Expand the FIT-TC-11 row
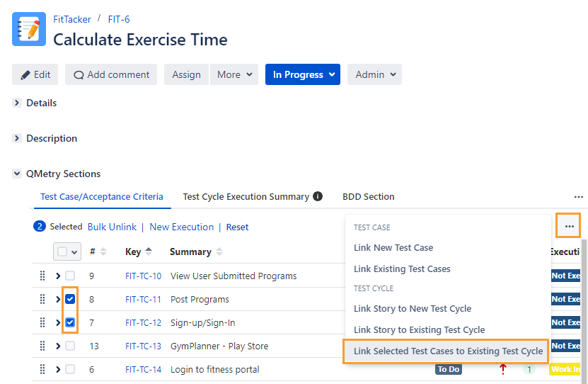The width and height of the screenshot is (588, 384). (x=58, y=299)
